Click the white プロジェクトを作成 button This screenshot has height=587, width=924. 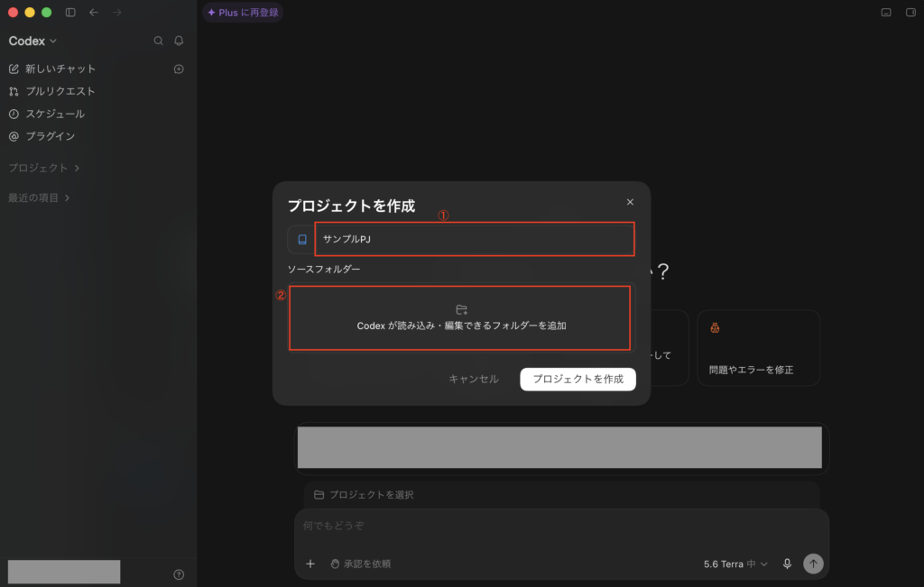coord(577,380)
